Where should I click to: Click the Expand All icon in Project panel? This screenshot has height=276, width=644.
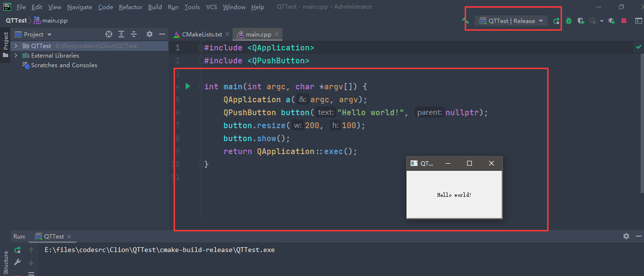click(x=122, y=34)
